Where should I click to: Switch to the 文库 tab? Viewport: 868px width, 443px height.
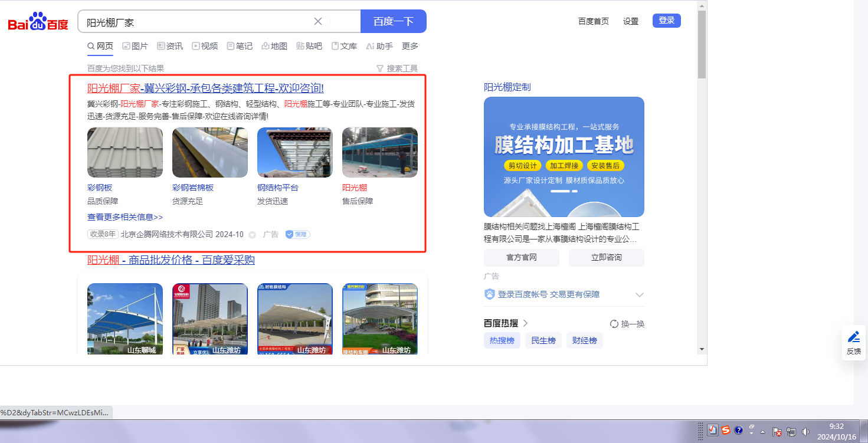click(344, 46)
